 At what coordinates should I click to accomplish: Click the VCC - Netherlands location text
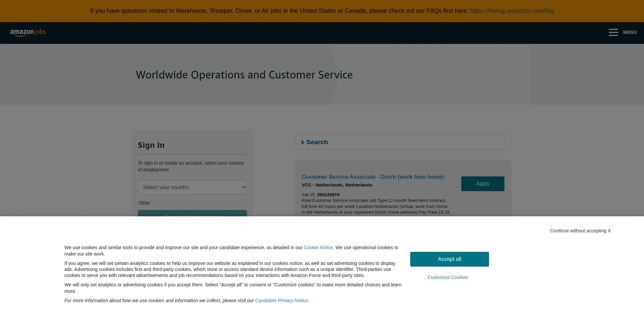coord(337,185)
